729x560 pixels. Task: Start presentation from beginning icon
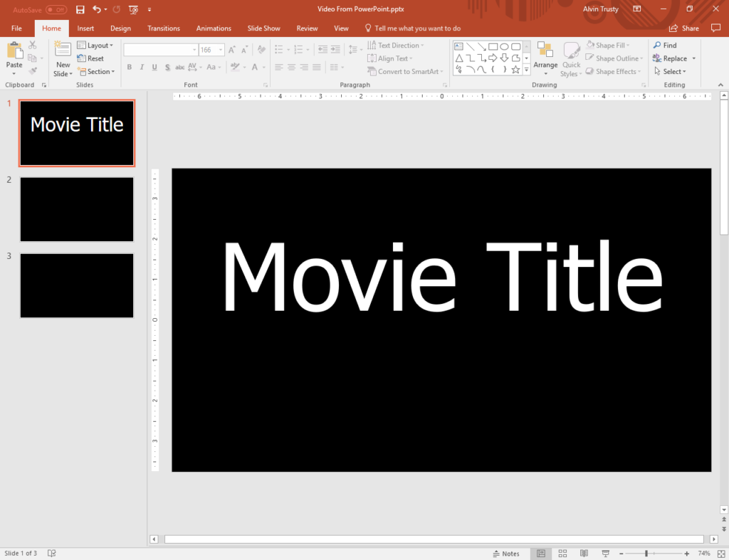tap(133, 9)
